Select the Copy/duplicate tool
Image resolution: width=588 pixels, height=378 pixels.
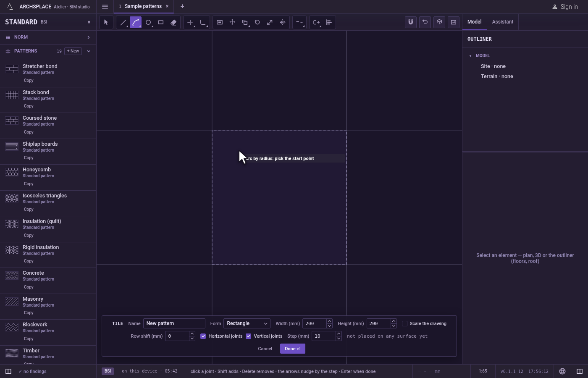click(245, 22)
